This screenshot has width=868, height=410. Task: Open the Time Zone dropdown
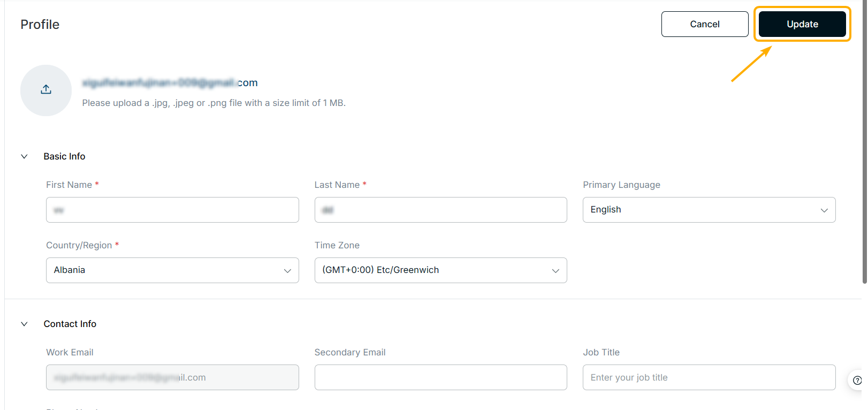click(x=440, y=270)
